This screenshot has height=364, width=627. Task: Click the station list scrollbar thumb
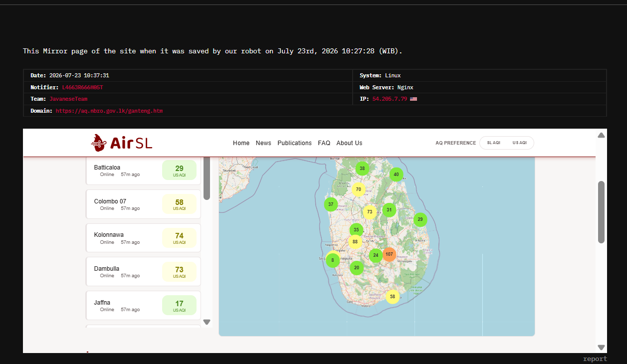point(207,179)
